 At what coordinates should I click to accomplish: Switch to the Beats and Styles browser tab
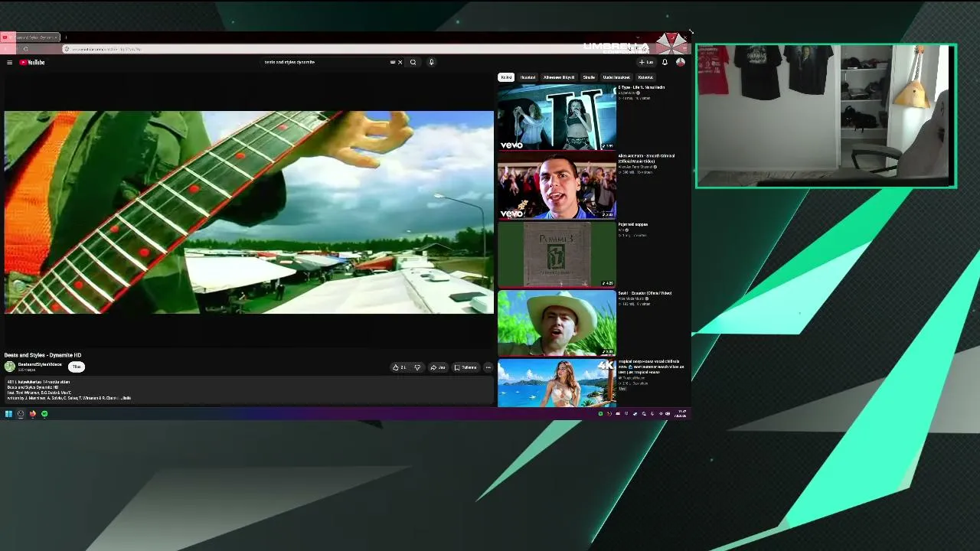click(31, 37)
